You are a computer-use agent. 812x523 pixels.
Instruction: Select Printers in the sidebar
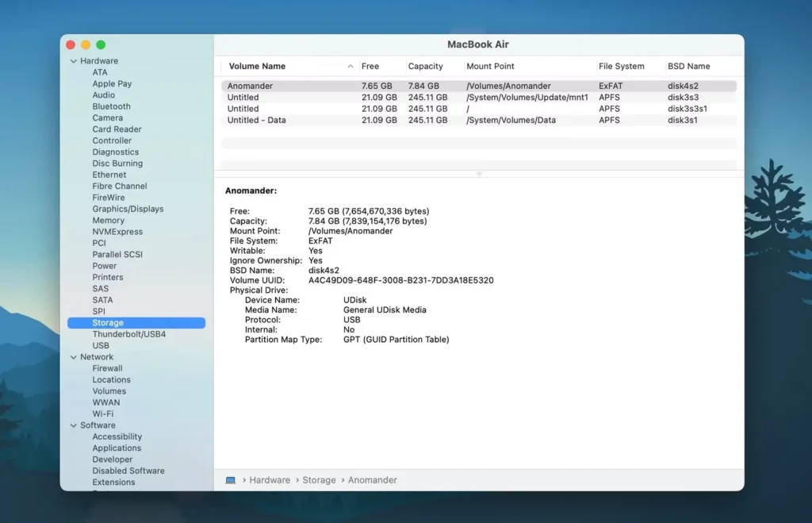[x=108, y=278]
